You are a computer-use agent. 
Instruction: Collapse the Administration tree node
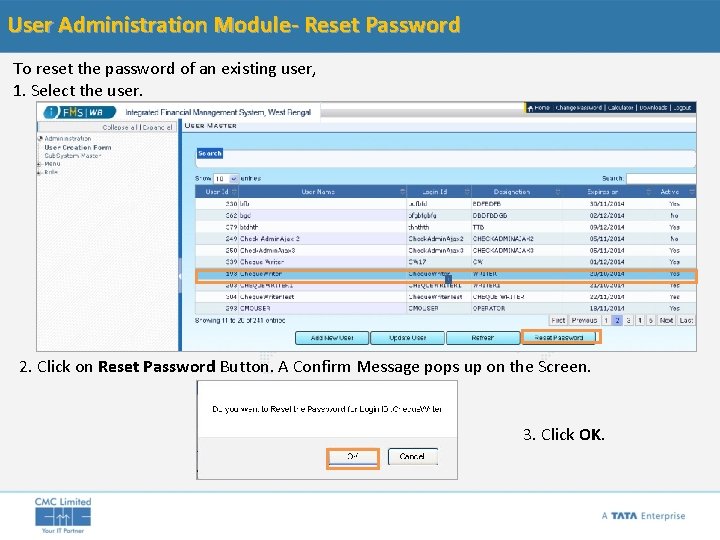point(40,138)
